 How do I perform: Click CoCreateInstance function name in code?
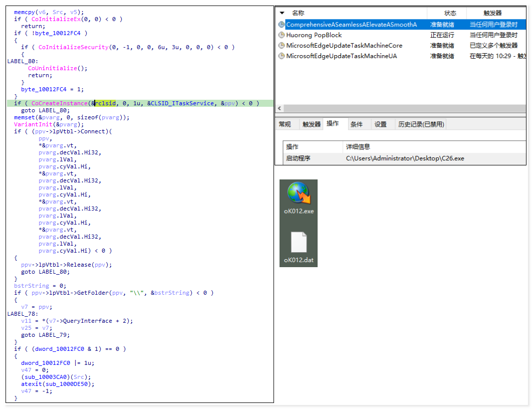tap(60, 103)
